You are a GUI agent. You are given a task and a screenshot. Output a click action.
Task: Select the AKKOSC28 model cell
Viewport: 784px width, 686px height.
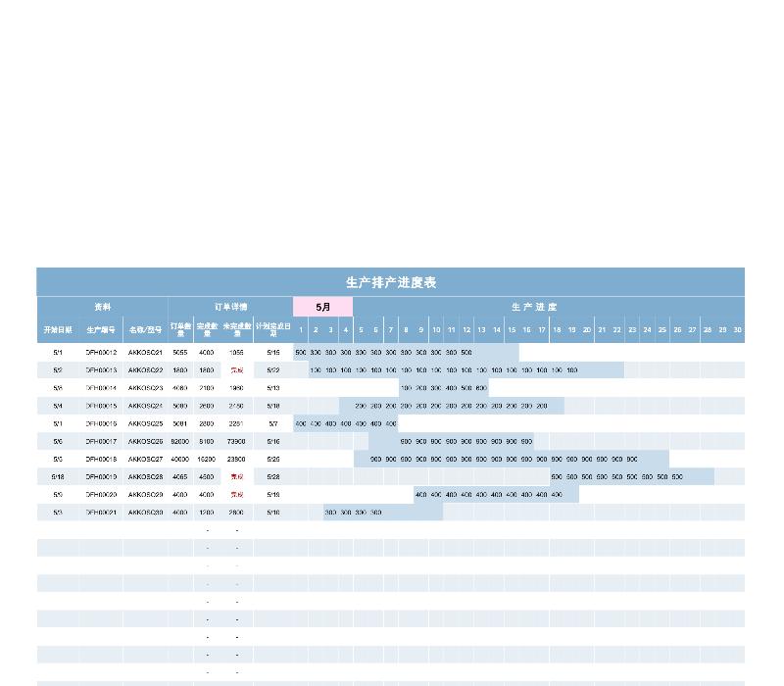(x=145, y=477)
